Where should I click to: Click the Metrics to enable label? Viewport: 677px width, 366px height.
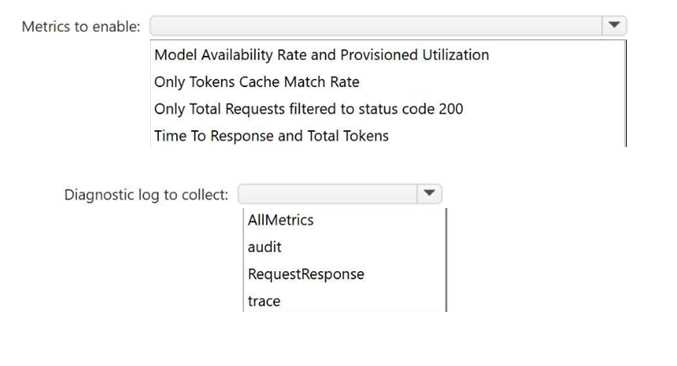(x=81, y=27)
